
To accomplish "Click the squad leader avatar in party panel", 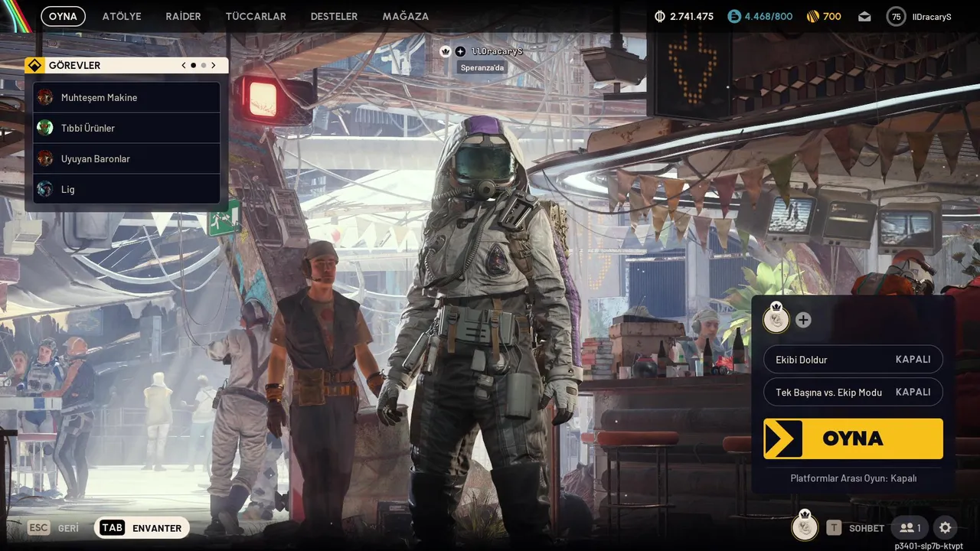I will click(x=776, y=318).
